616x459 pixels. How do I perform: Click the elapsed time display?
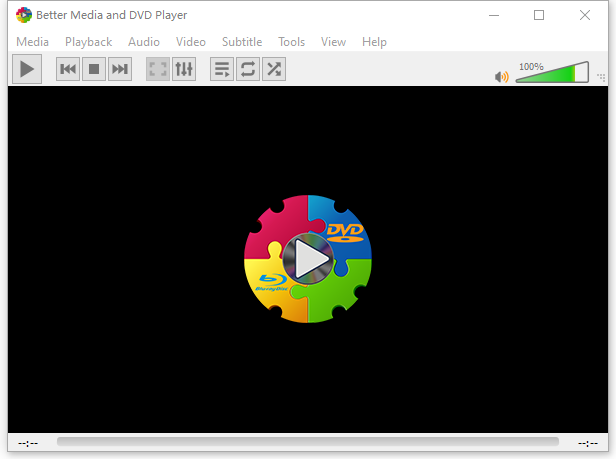[28, 442]
